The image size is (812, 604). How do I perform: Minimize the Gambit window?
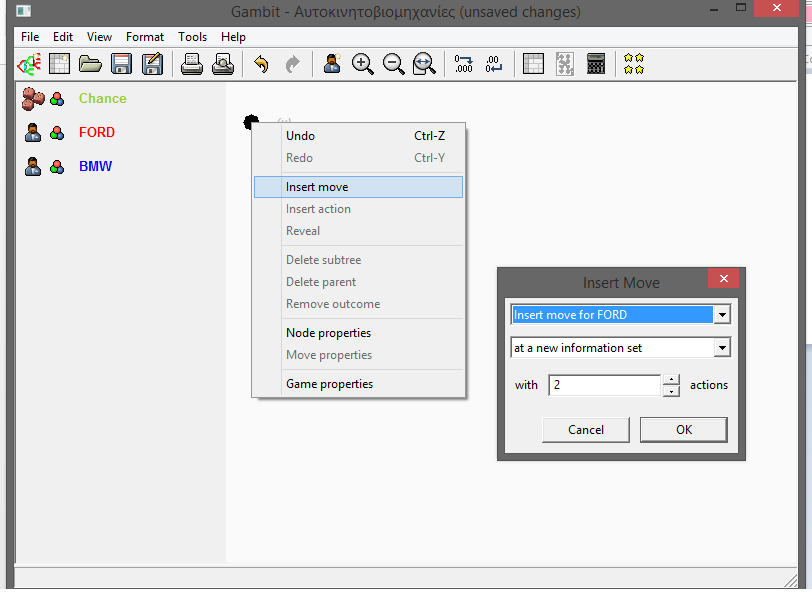714,9
